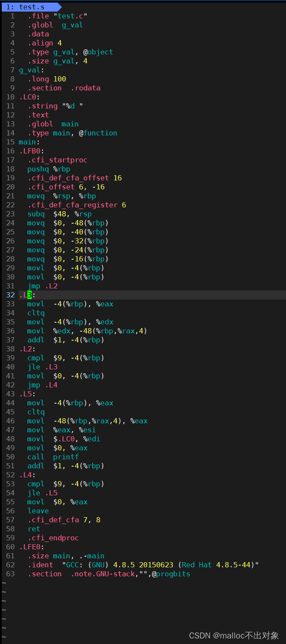The height and width of the screenshot is (644, 286).
Task: Click the .cfi_def_cfa 7, 8 line
Action: 64,520
